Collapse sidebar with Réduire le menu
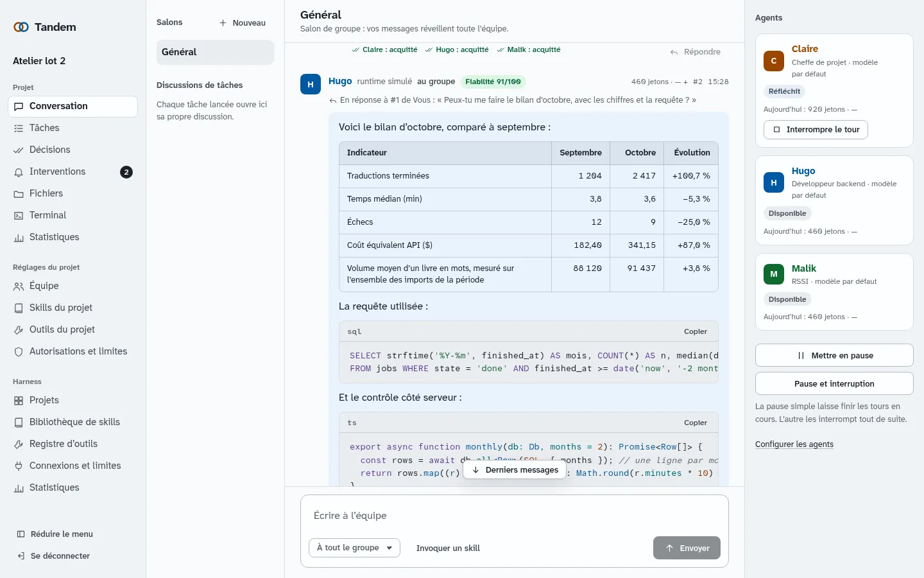This screenshot has width=924, height=578. click(55, 534)
